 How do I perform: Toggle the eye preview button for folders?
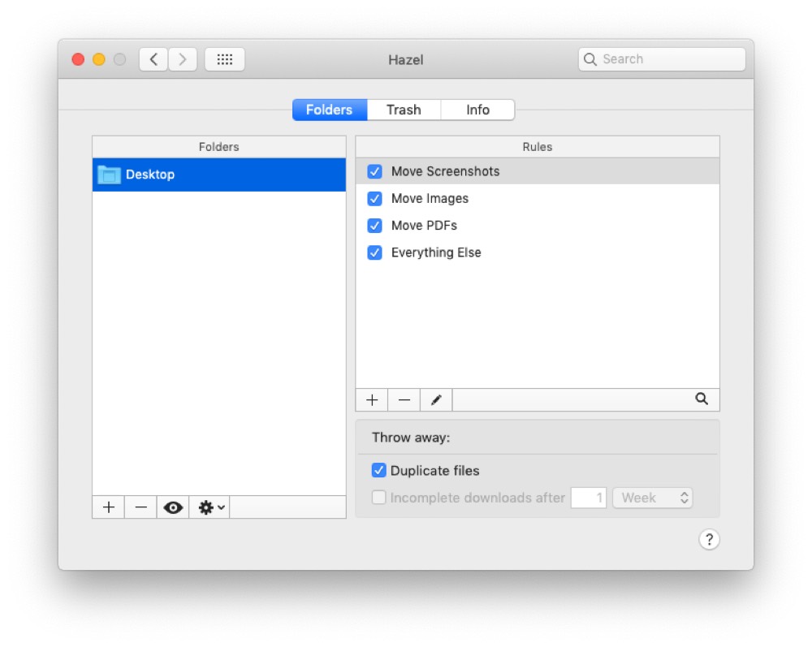[173, 507]
